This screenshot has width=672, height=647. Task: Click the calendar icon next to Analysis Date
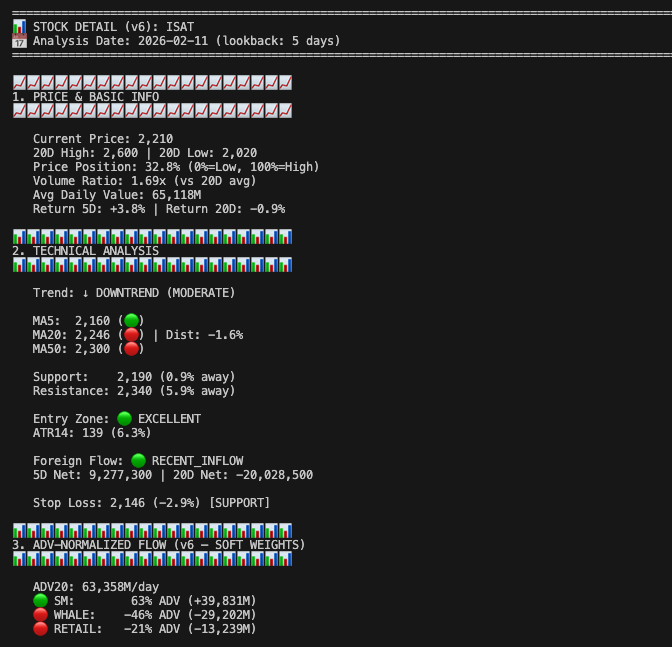[19, 41]
